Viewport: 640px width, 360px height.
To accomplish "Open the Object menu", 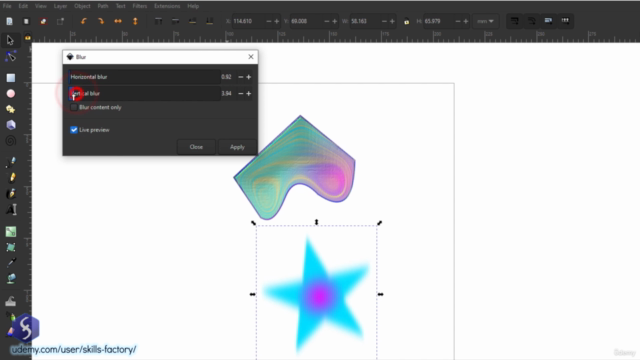I will click(x=82, y=6).
